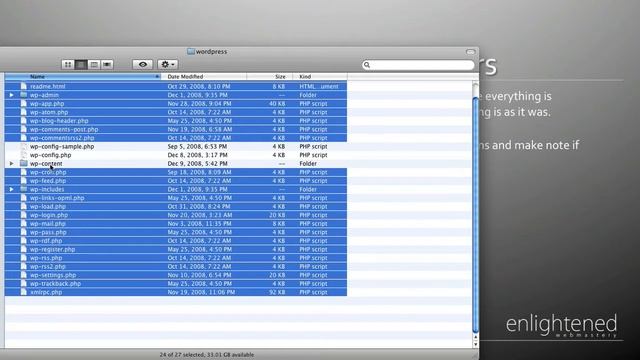
Task: Click the xmlrpc.php file icon
Action: tap(24, 292)
